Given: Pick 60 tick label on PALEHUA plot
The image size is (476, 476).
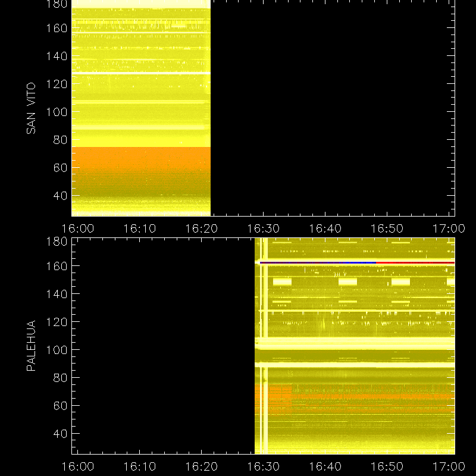Looking at the screenshot, I should pos(60,406).
